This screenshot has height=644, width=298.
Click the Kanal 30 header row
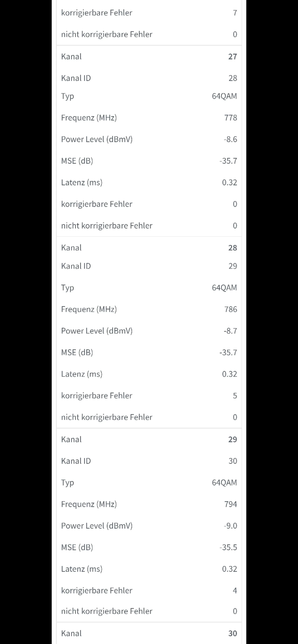tap(149, 633)
